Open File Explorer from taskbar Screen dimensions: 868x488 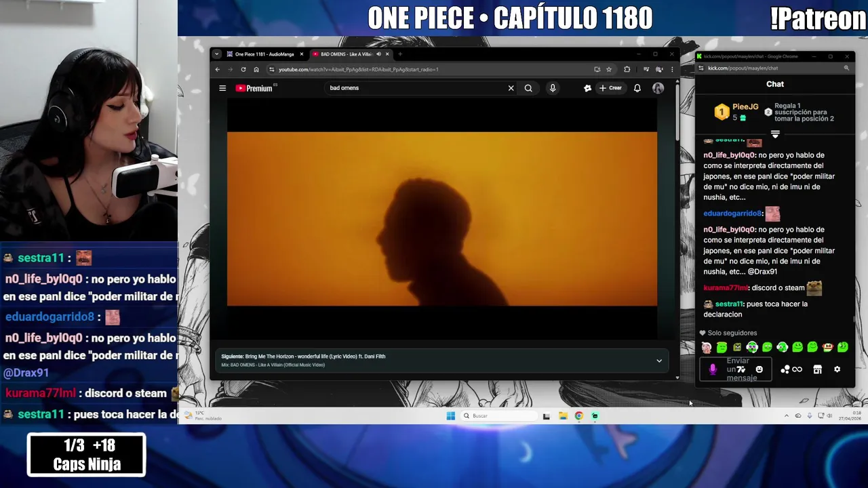pyautogui.click(x=563, y=416)
